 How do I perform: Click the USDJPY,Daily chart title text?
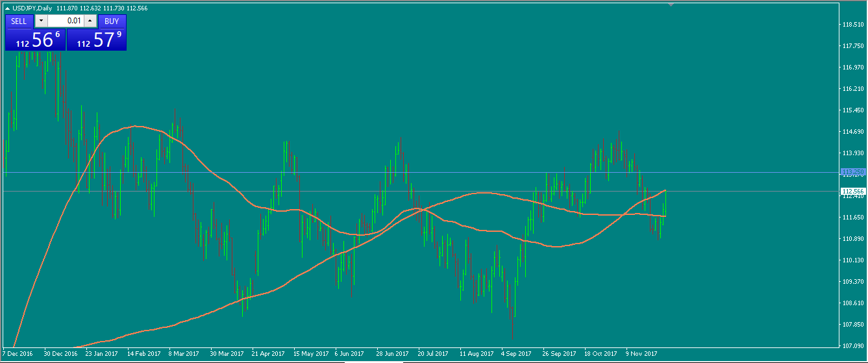point(32,8)
